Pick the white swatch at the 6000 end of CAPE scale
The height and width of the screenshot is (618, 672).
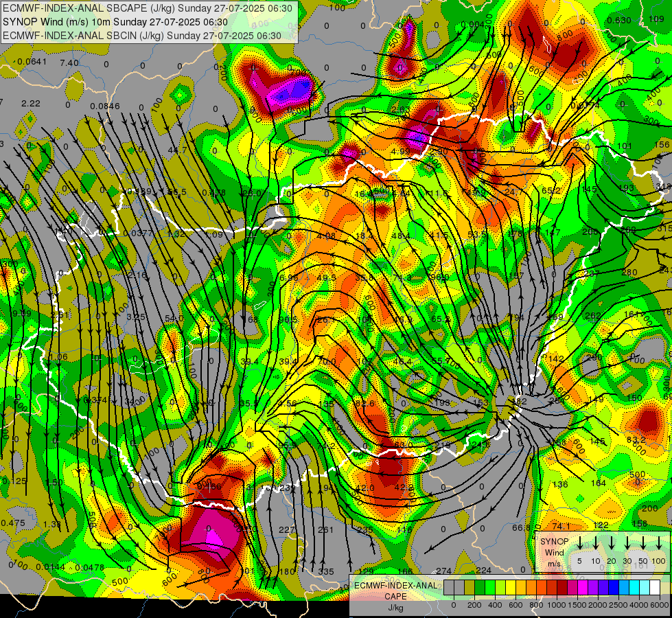click(x=654, y=587)
